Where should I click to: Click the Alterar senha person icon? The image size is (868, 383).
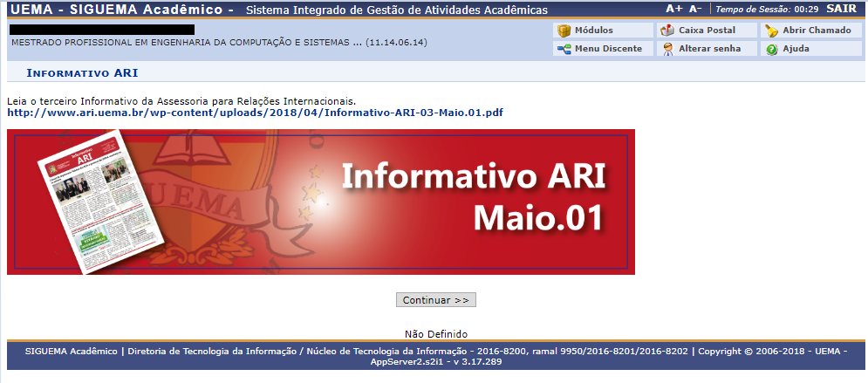(x=667, y=49)
